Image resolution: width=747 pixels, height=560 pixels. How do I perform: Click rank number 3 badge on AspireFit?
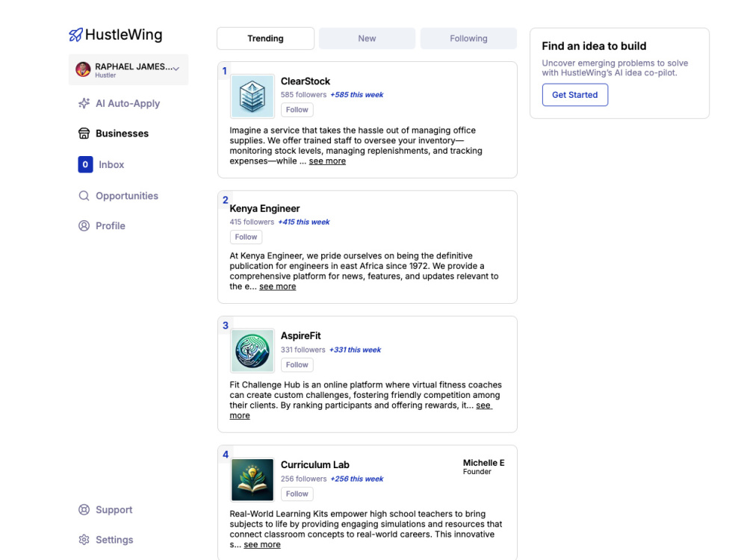tap(226, 326)
